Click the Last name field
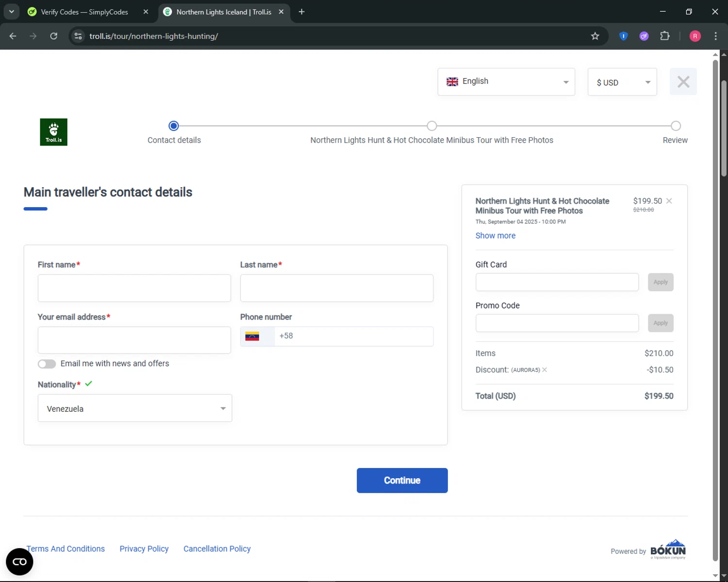This screenshot has height=582, width=728. pos(337,288)
